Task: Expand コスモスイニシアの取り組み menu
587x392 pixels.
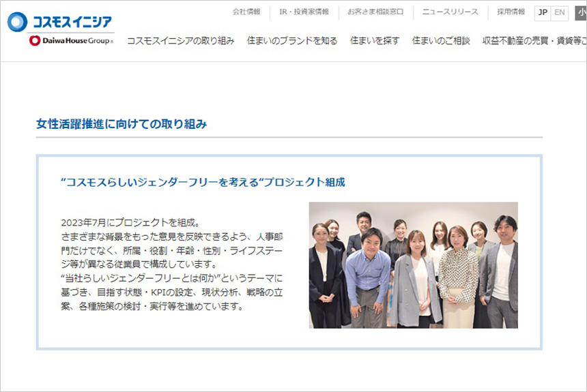Action: coord(181,41)
